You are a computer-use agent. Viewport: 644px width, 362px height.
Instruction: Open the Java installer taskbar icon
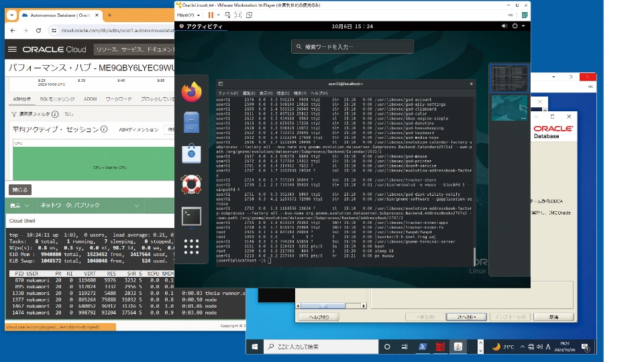[x=458, y=347]
